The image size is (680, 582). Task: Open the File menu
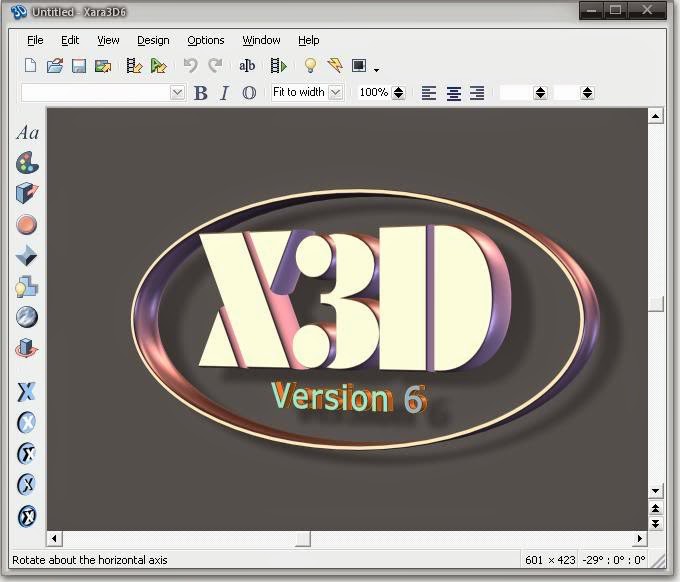(x=35, y=40)
